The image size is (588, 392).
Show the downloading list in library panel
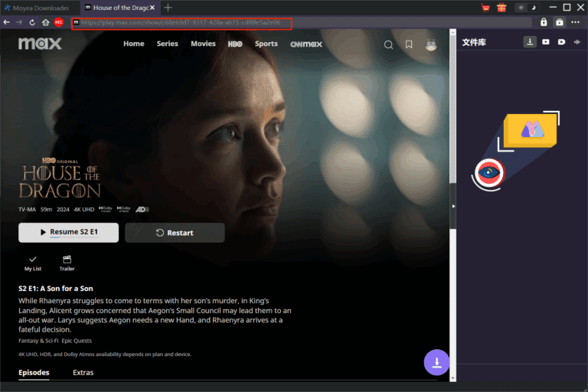point(530,42)
